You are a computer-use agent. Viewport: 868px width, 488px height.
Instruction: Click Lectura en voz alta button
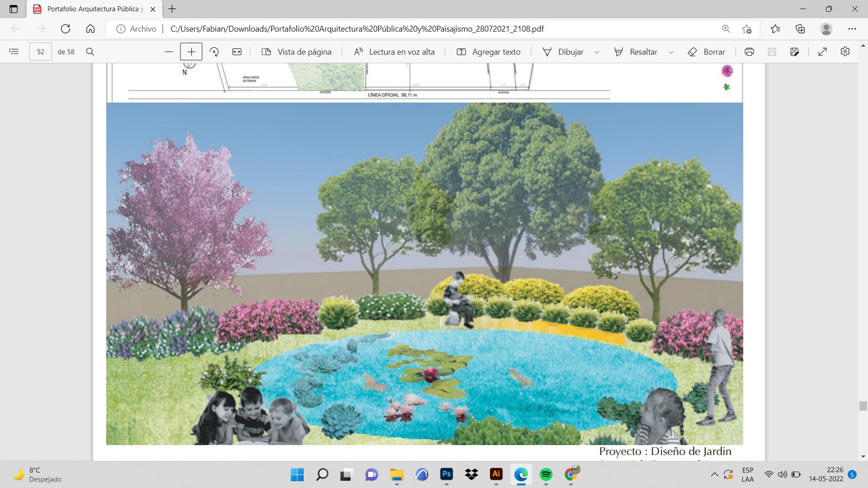pos(394,52)
